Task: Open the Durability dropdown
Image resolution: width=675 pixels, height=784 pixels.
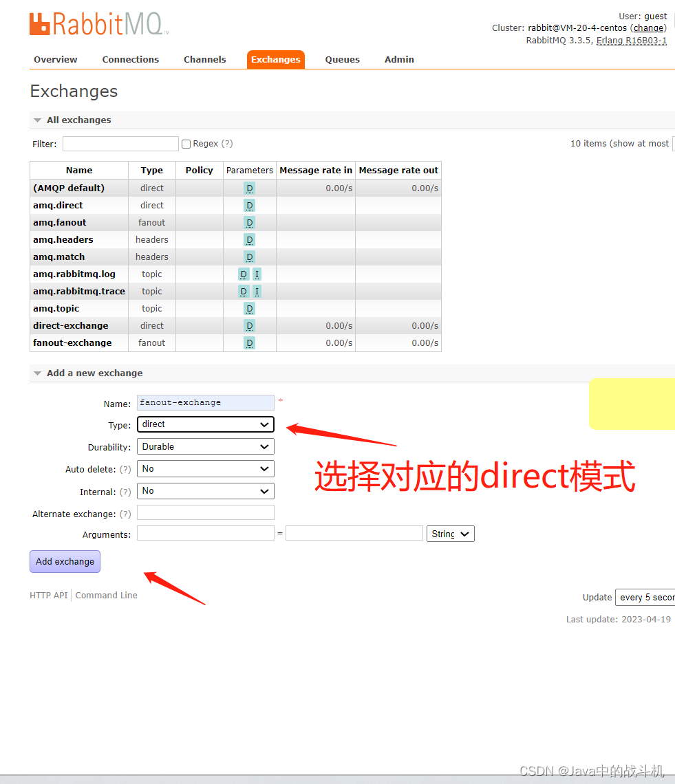Action: (206, 446)
